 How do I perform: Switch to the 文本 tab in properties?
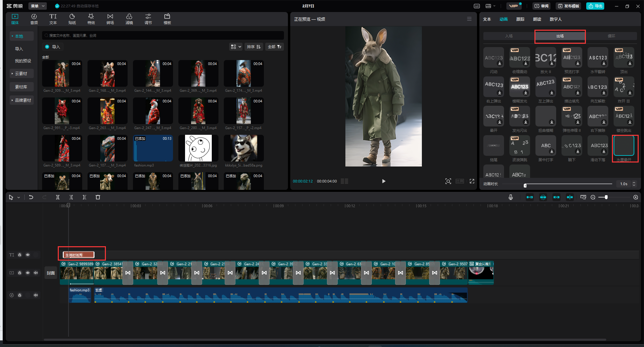[x=487, y=19]
